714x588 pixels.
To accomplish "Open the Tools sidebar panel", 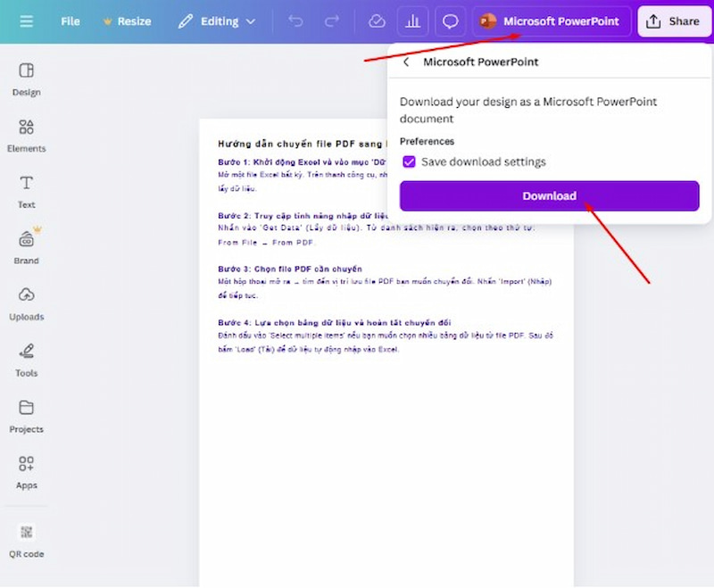I will [x=27, y=360].
